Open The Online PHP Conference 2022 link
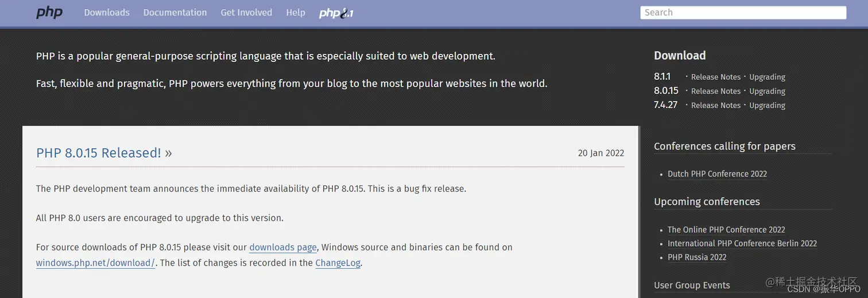This screenshot has width=868, height=298. pos(726,230)
